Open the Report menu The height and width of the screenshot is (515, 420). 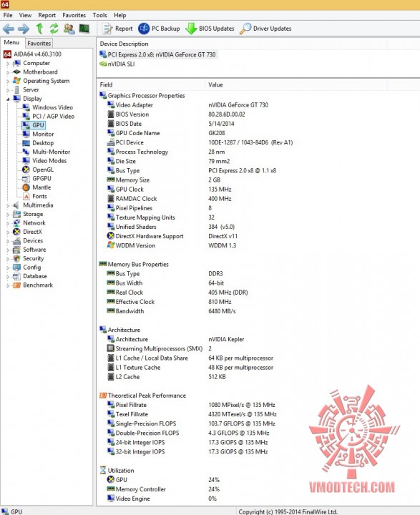coord(47,15)
